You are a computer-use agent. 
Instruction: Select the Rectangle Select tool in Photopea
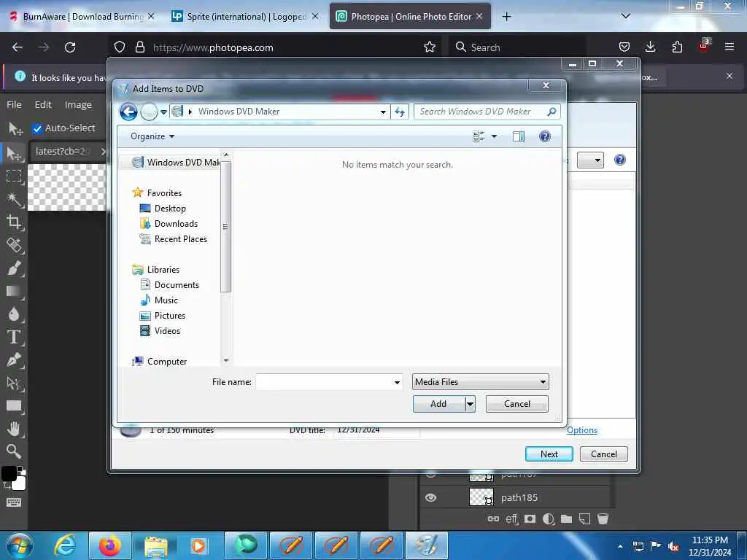[x=14, y=176]
